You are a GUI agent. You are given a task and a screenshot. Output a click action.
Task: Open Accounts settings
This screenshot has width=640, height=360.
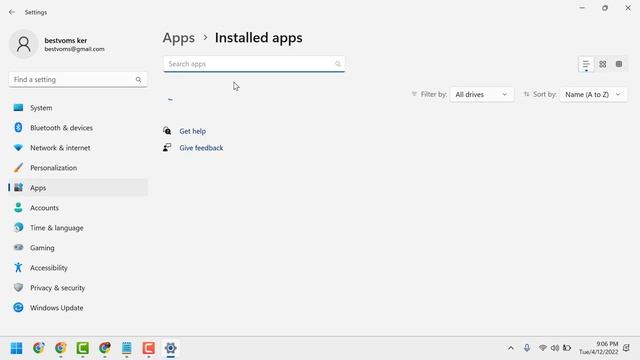(78, 208)
